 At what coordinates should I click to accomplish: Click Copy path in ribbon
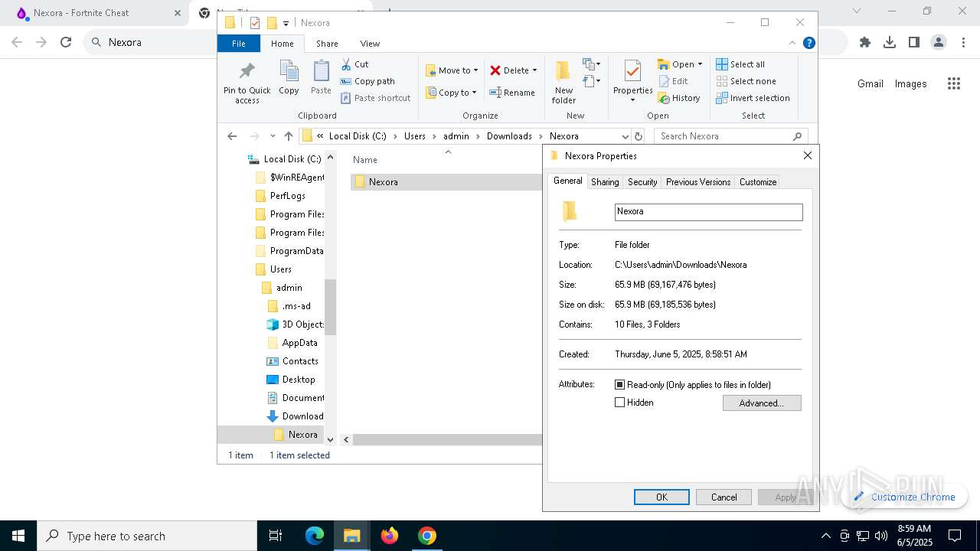[367, 81]
